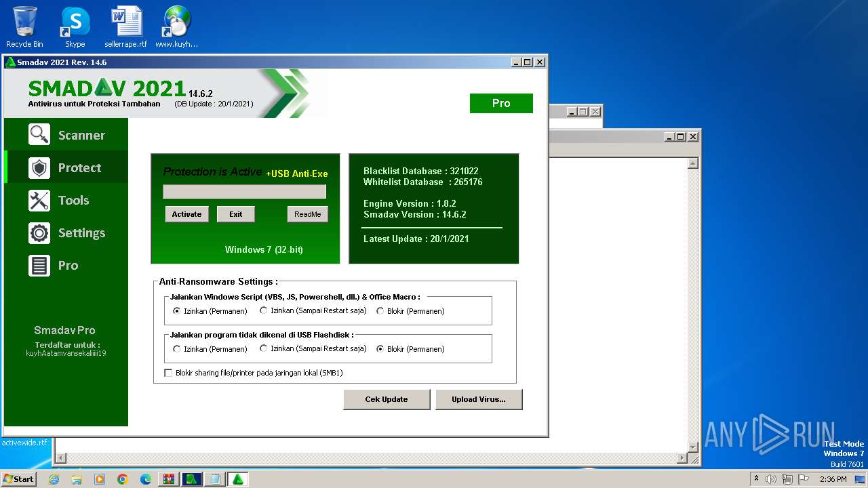Click the green Pro badge button
The width and height of the screenshot is (868, 488).
pos(501,103)
